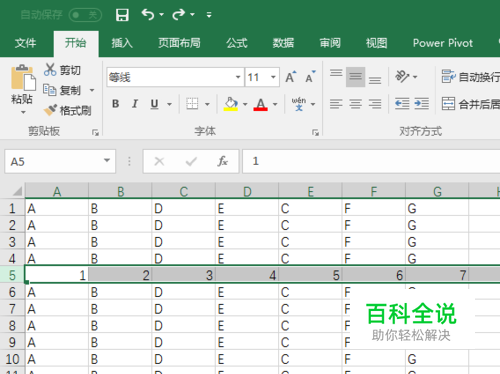500x374 pixels.
Task: Click the text orientation icon
Action: coord(402,77)
